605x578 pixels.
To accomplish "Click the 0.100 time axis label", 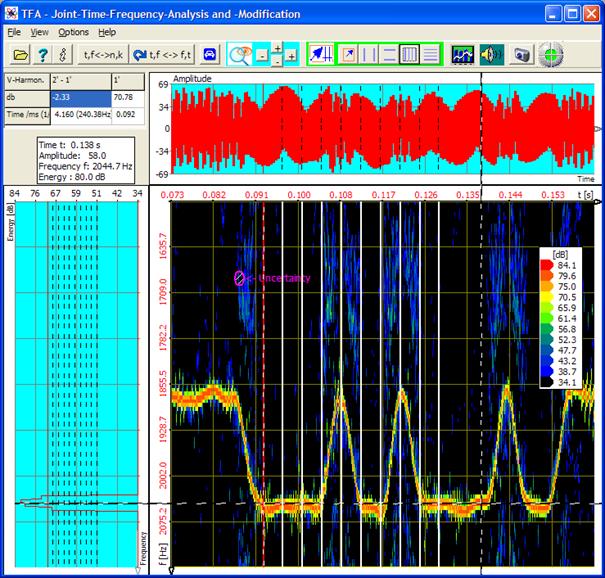I will tap(299, 195).
